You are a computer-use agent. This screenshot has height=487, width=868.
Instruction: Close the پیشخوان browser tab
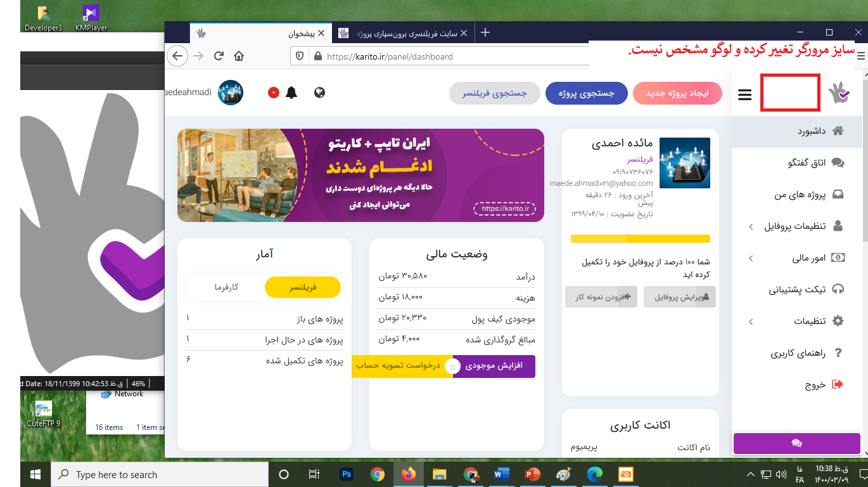[321, 33]
